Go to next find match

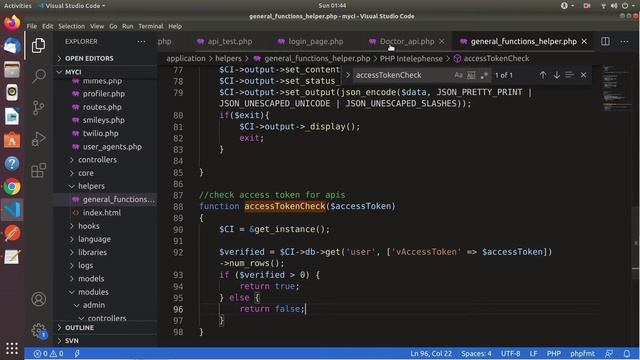556,75
